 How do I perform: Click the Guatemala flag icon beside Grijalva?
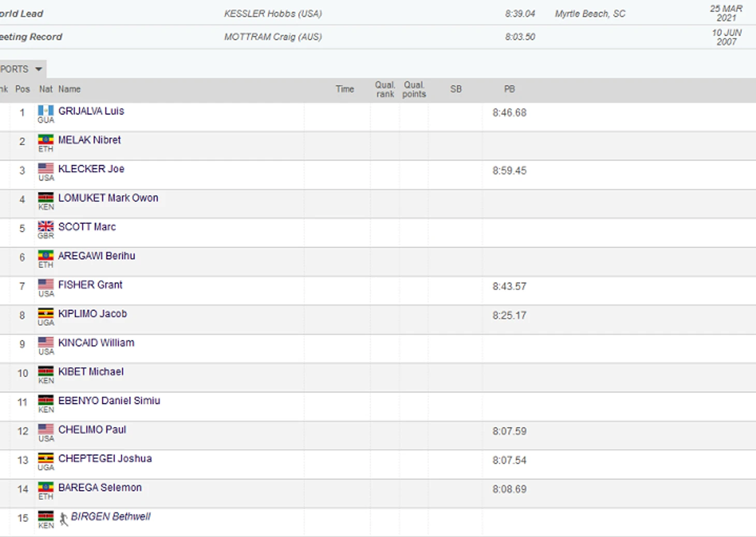(46, 111)
